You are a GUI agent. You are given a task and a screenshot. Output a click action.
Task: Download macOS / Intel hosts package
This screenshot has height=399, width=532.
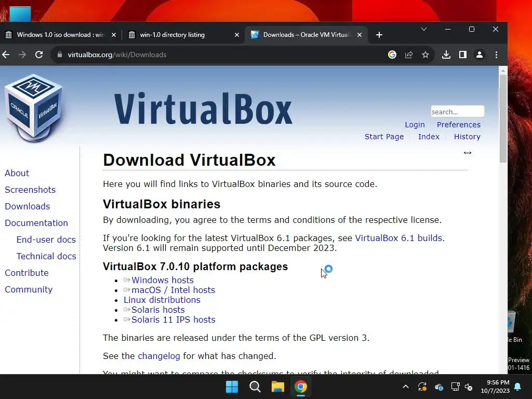[x=173, y=290]
